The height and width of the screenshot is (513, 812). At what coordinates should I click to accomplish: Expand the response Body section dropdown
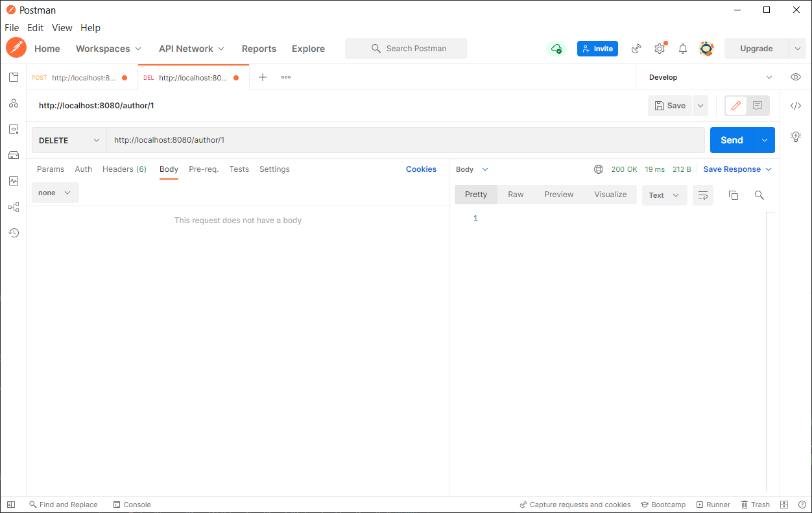click(472, 169)
